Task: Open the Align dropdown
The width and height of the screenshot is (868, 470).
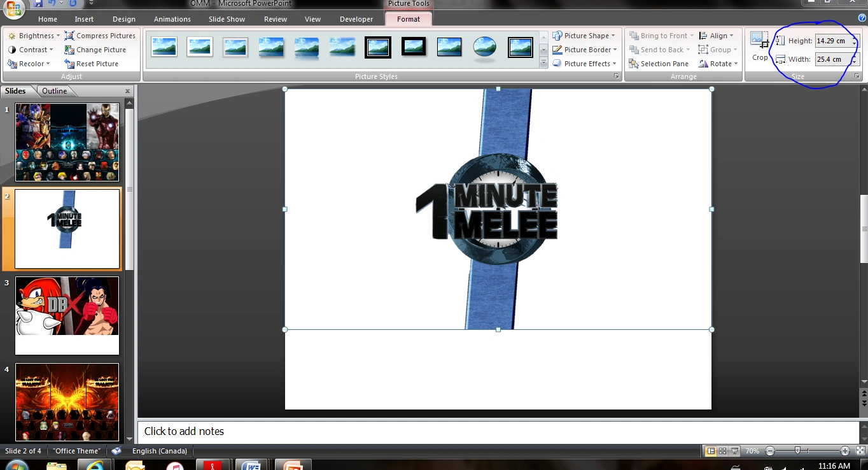Action: [717, 36]
